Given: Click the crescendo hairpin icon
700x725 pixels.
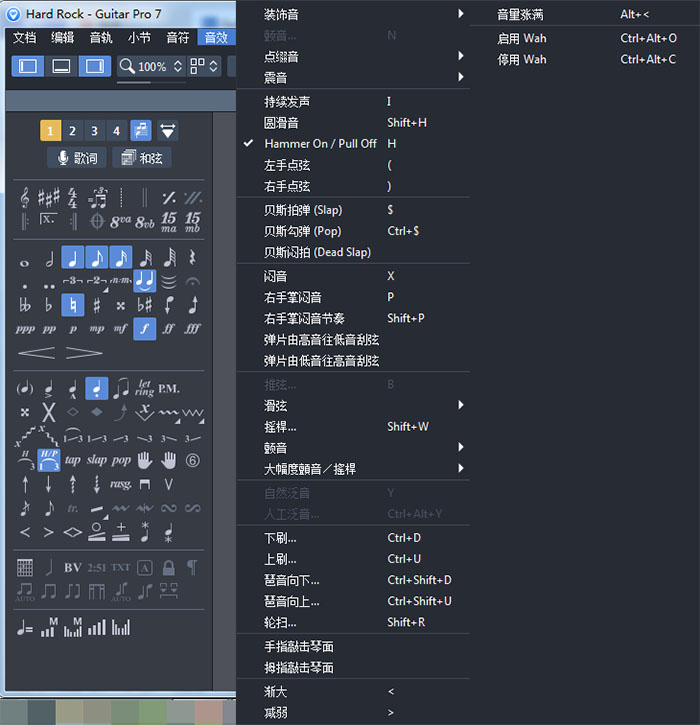Looking at the screenshot, I should pos(37,353).
